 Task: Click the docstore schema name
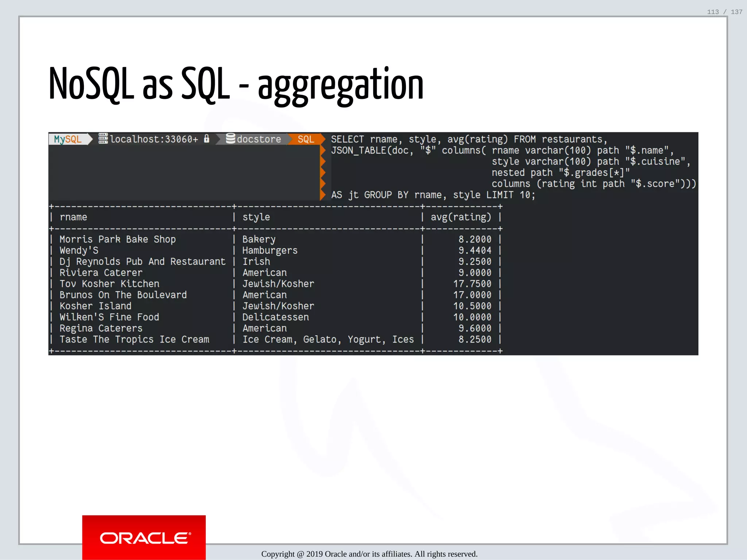coord(259,139)
